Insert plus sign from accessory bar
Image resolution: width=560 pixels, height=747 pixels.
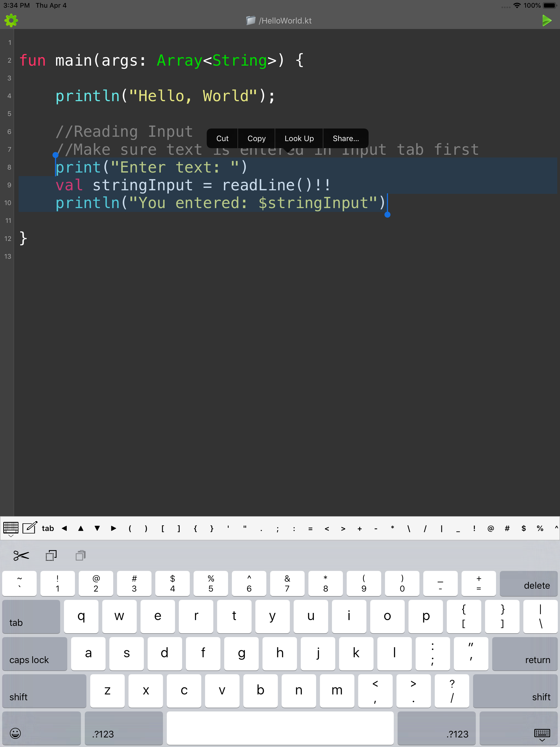click(360, 529)
